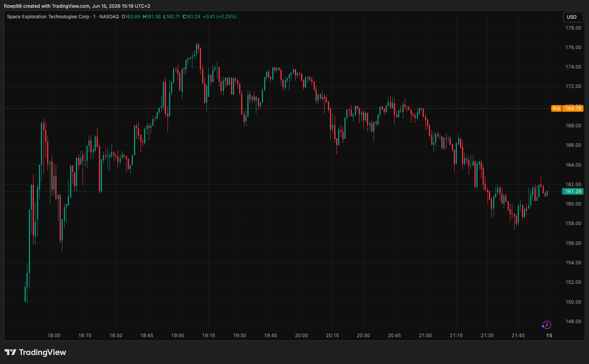
Task: Click the 166.00 price axis label
Action: (x=573, y=145)
